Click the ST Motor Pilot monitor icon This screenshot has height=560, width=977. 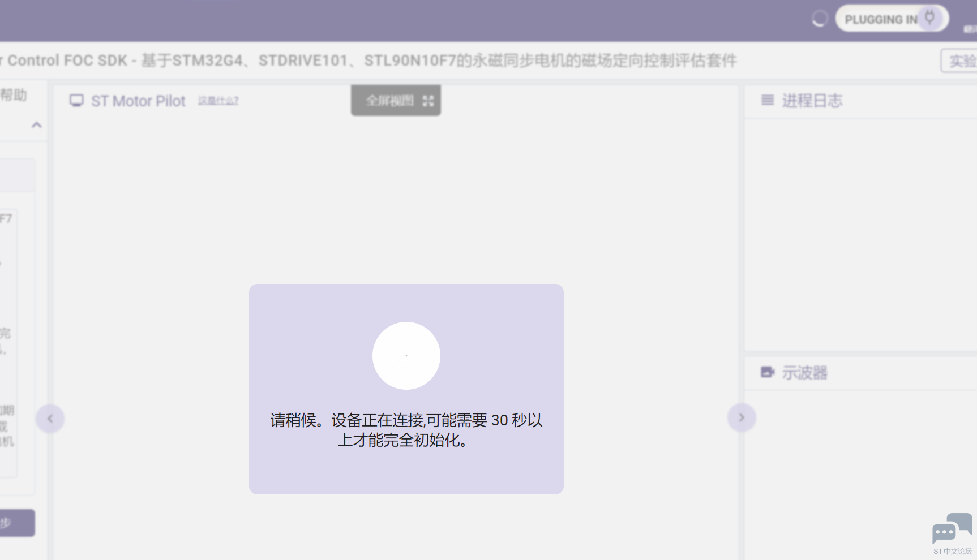(76, 101)
